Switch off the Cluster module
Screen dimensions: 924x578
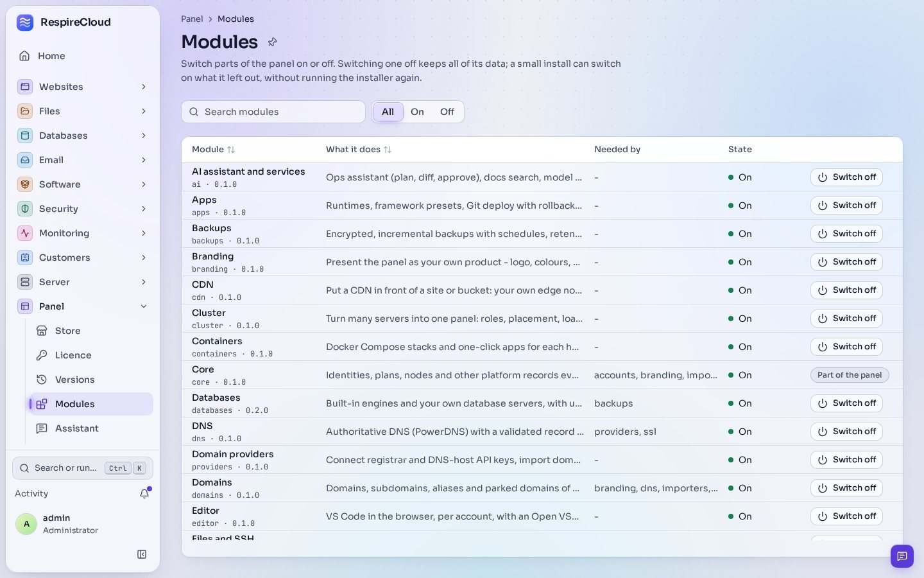(846, 319)
